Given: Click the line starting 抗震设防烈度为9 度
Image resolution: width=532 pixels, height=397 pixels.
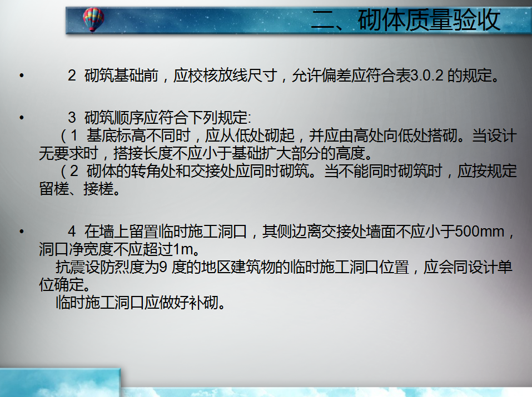Looking at the screenshot, I should pyautogui.click(x=284, y=267).
